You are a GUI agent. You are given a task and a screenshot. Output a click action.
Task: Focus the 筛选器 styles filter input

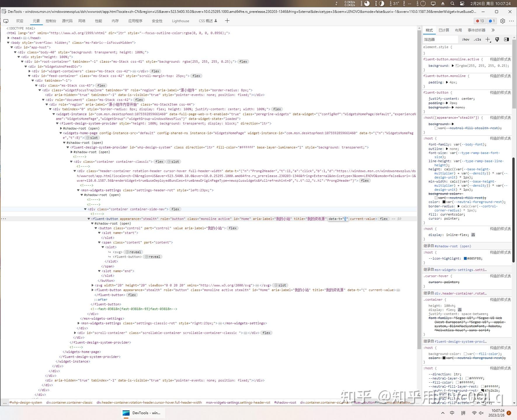tap(440, 39)
